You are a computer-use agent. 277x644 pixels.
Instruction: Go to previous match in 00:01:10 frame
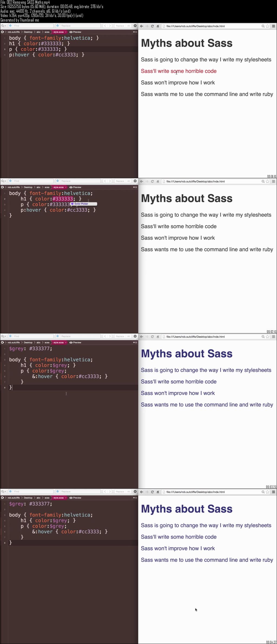click(x=105, y=26)
